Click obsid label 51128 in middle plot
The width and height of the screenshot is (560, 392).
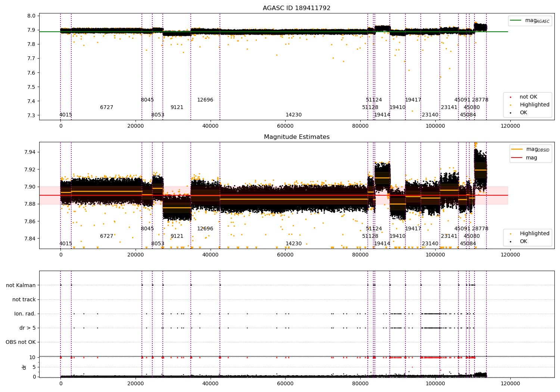pyautogui.click(x=370, y=236)
